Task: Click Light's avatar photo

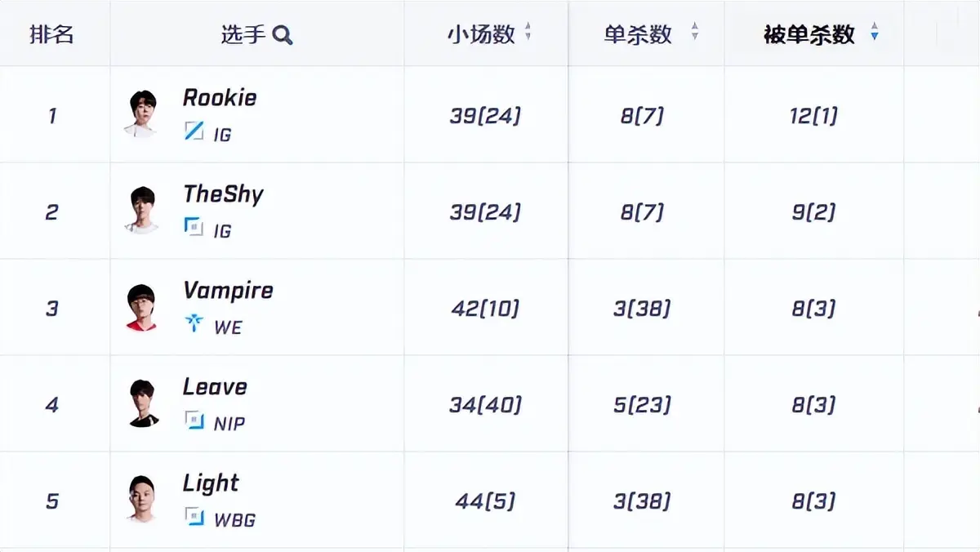Action: click(143, 499)
